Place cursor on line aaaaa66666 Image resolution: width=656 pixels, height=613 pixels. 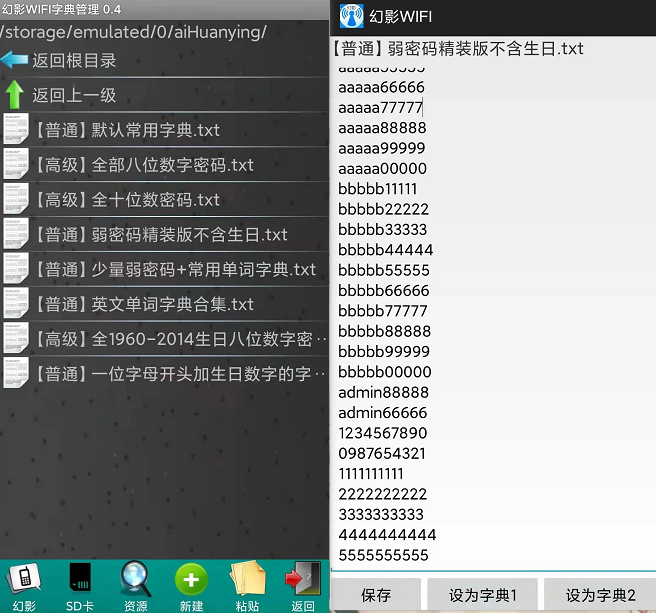click(381, 87)
